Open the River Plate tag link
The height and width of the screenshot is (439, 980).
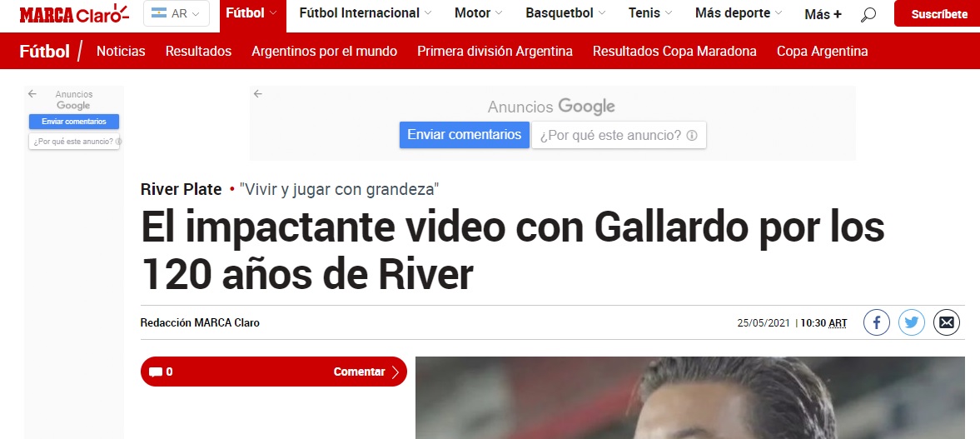click(x=182, y=189)
